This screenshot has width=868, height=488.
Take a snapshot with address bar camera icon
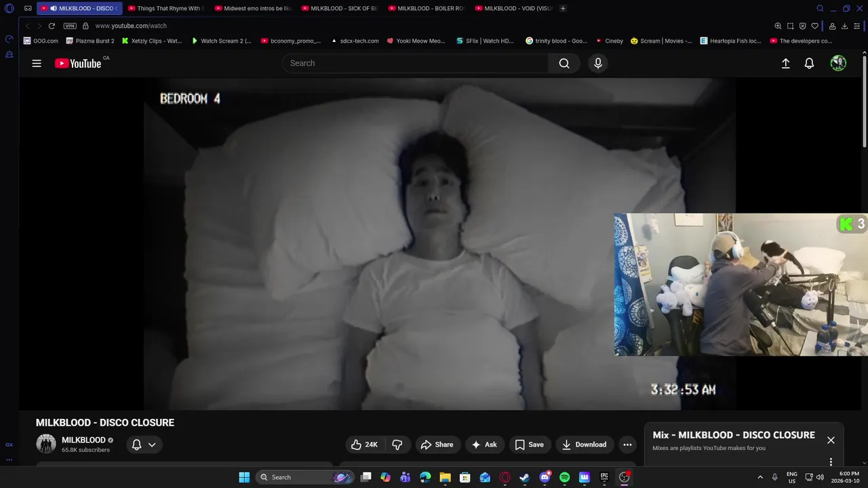point(790,26)
